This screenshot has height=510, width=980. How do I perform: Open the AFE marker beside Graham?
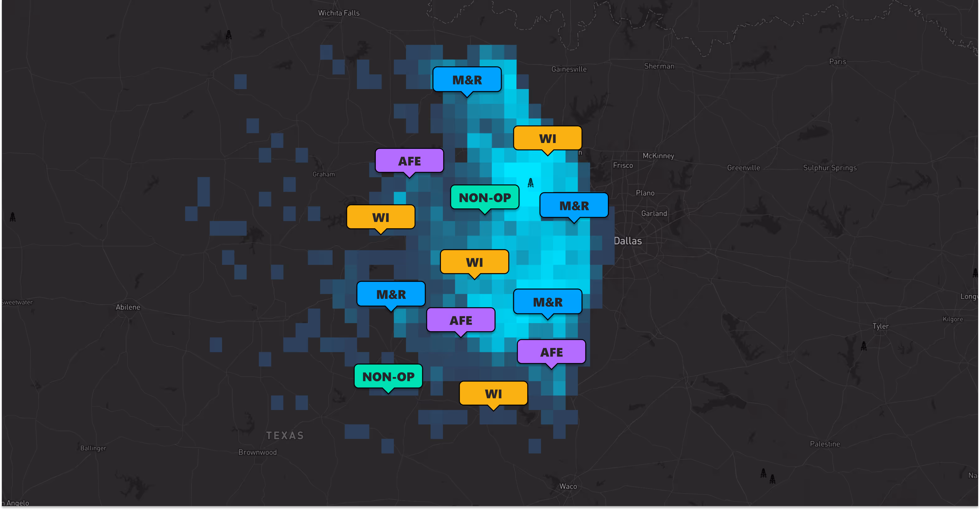coord(410,161)
